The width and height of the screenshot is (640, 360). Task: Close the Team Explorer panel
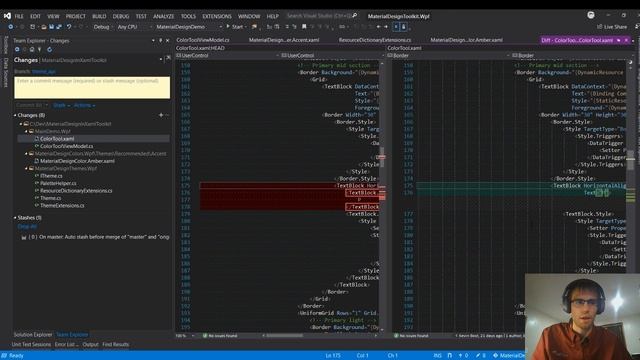coord(167,41)
